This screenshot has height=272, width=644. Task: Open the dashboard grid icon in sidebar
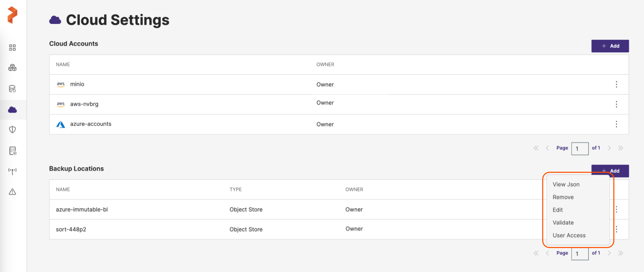pyautogui.click(x=12, y=48)
